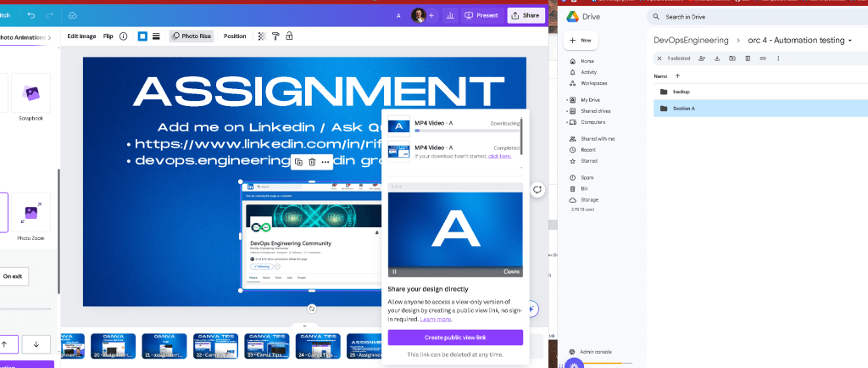Select the Scrapbook animation
Image resolution: width=868 pixels, height=368 pixels.
[x=31, y=93]
